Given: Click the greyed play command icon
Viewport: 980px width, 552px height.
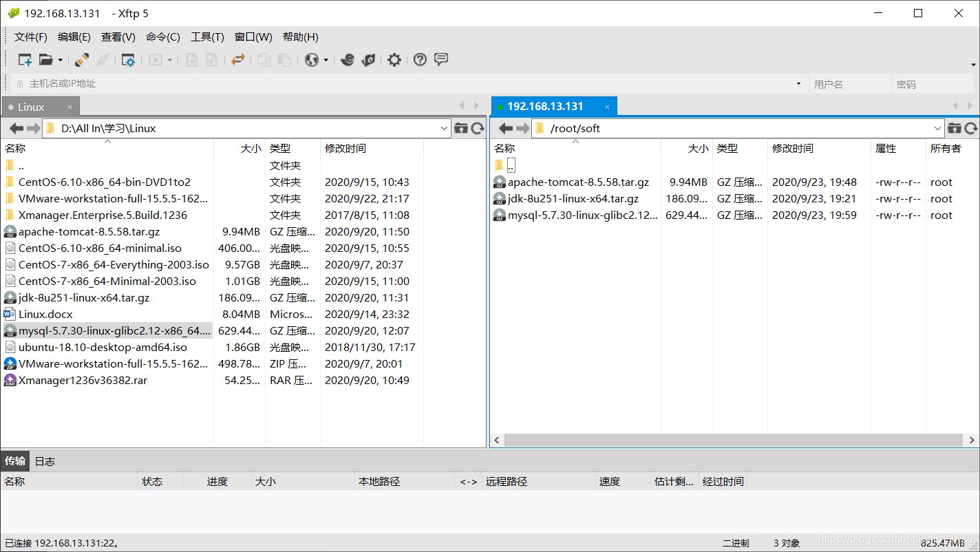Looking at the screenshot, I should [156, 60].
